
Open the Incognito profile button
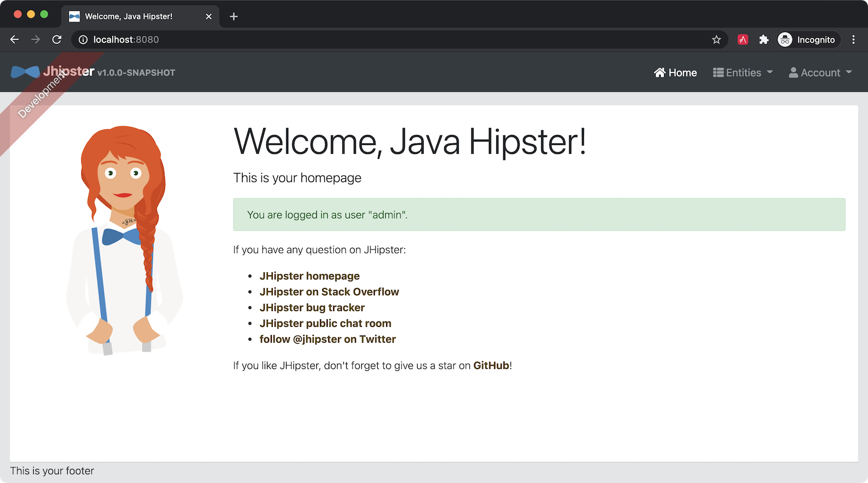pos(808,40)
